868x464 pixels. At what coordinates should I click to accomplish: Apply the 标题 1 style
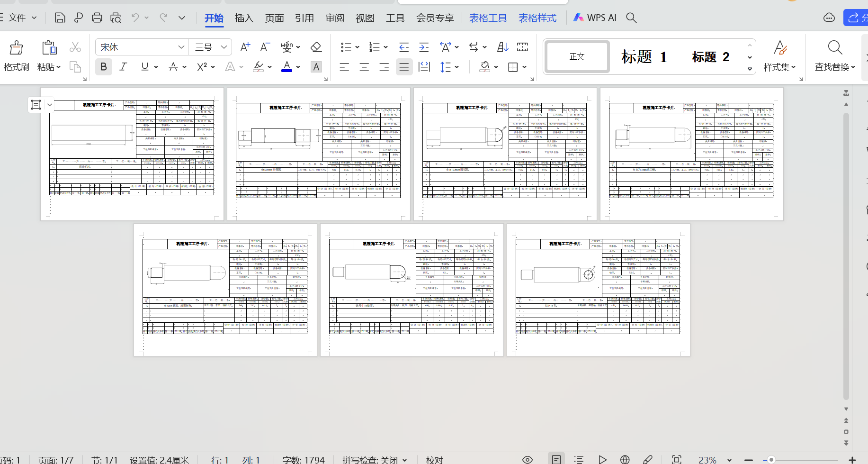coord(644,57)
